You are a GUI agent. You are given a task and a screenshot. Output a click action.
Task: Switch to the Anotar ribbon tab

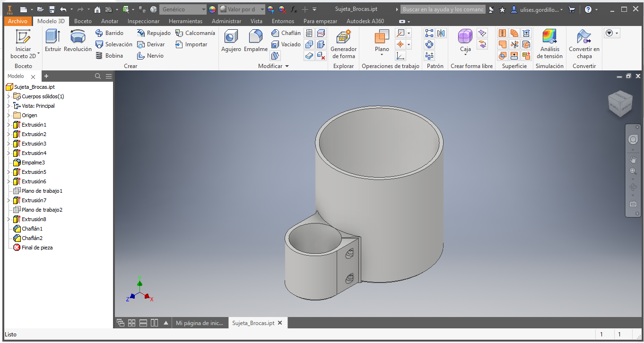pyautogui.click(x=110, y=21)
